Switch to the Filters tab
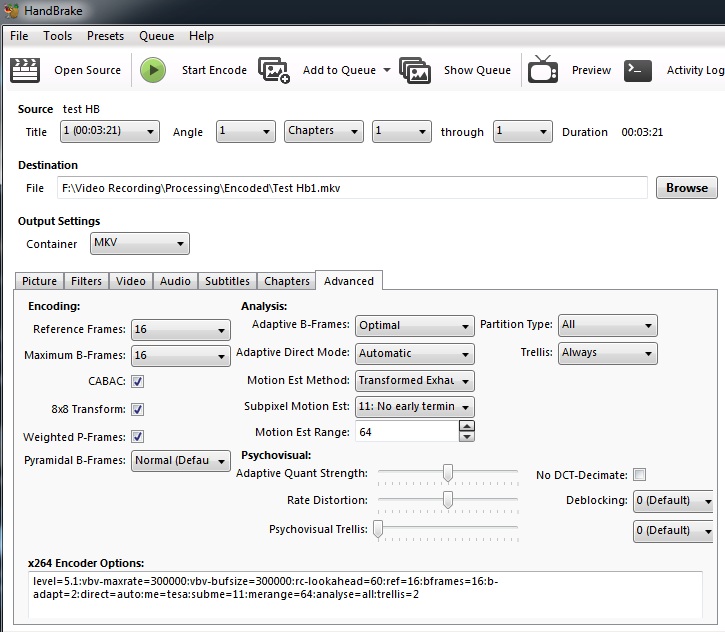 coord(86,281)
